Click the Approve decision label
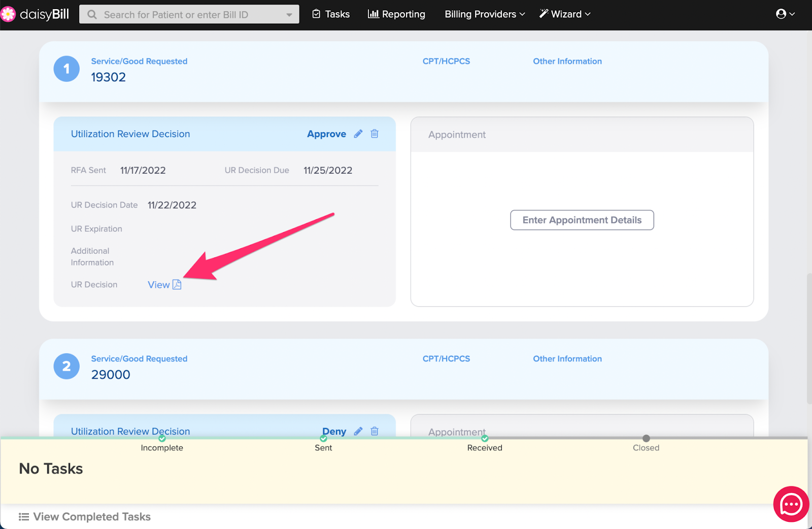 point(326,134)
